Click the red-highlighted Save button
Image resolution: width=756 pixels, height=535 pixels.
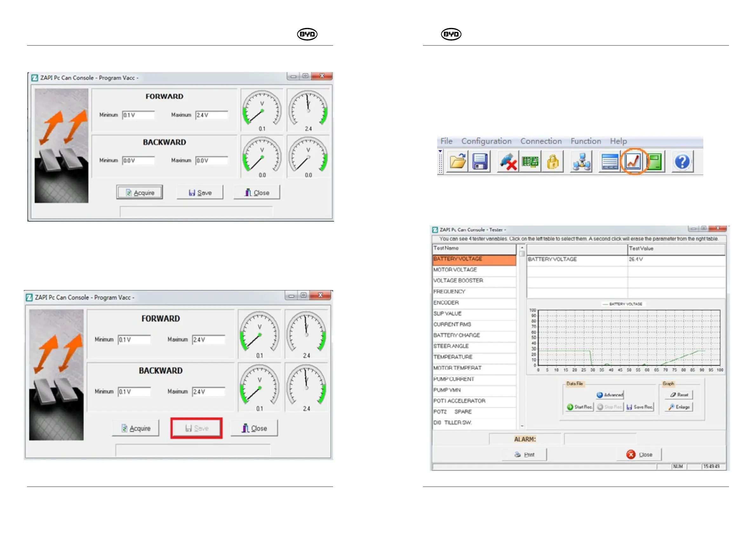point(197,428)
